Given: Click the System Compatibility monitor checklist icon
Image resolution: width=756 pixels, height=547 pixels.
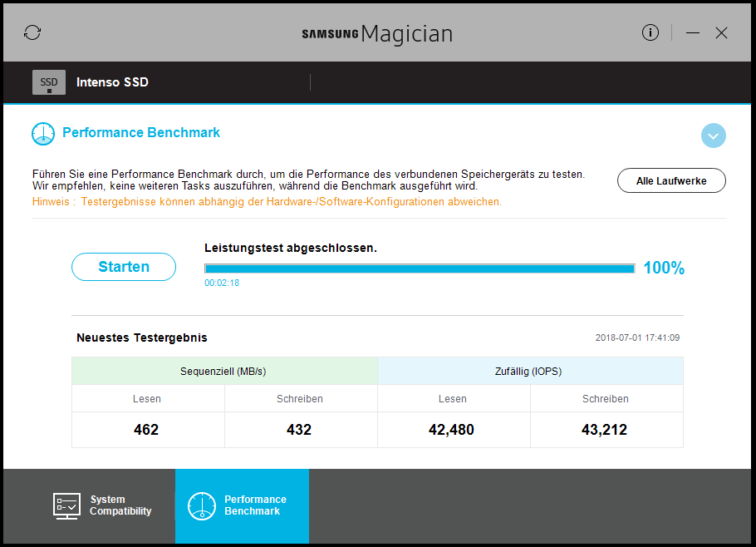Looking at the screenshot, I should pos(66,506).
